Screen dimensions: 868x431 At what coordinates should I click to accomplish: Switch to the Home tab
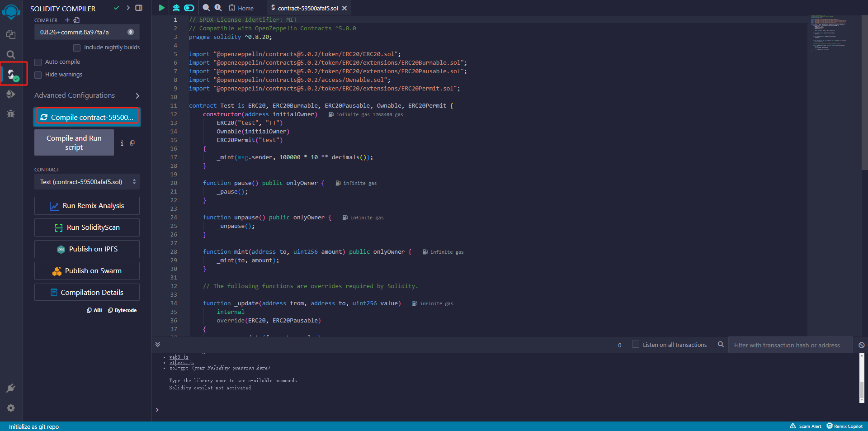241,8
